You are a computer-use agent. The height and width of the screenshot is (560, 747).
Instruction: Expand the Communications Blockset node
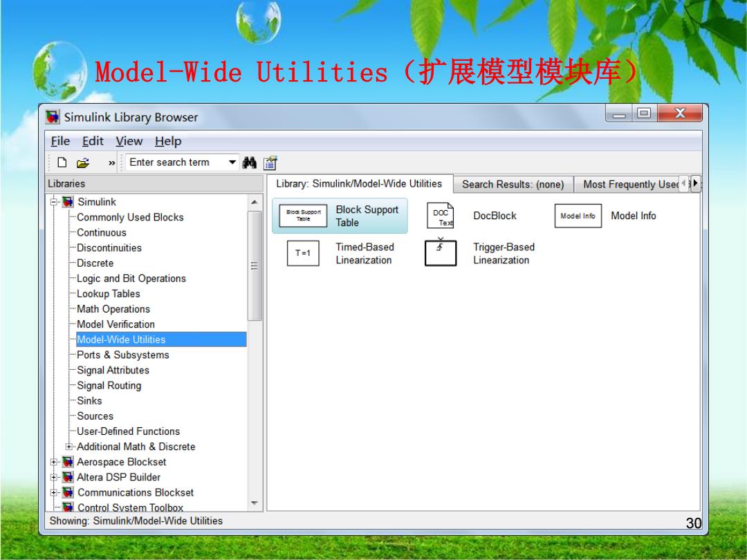coord(54,492)
